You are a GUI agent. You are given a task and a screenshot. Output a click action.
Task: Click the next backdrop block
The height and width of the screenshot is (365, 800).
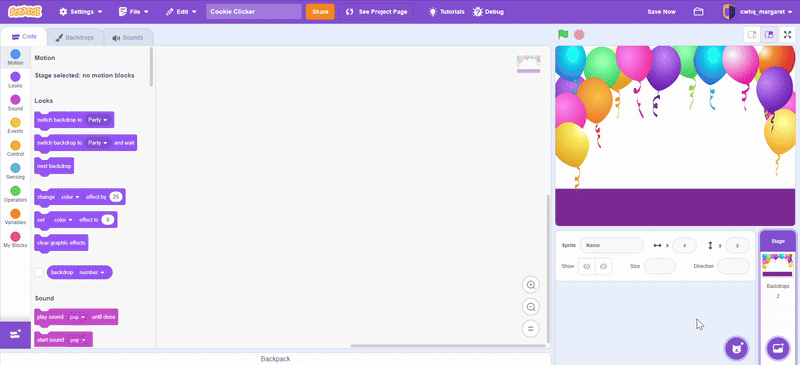coord(54,166)
